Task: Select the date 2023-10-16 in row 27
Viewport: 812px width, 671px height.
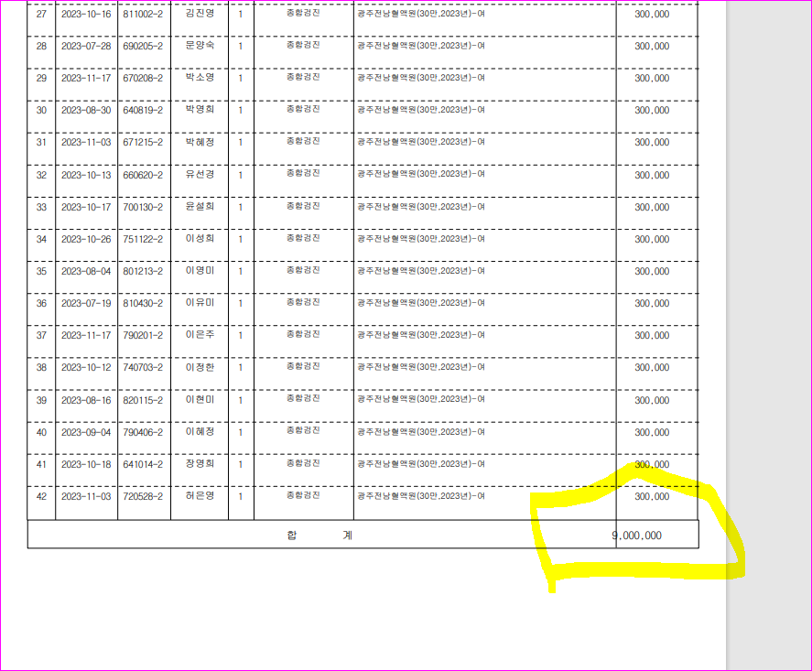Action: coord(86,14)
